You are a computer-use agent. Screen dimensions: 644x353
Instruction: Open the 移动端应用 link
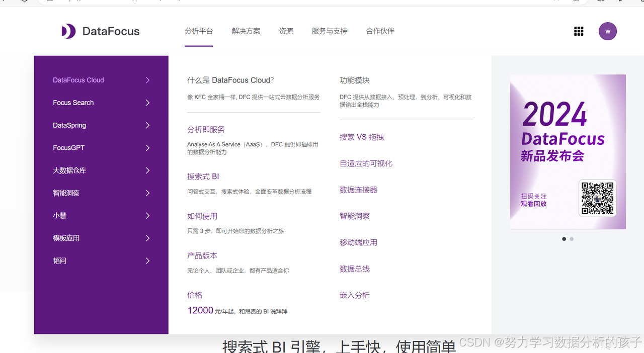pyautogui.click(x=358, y=242)
